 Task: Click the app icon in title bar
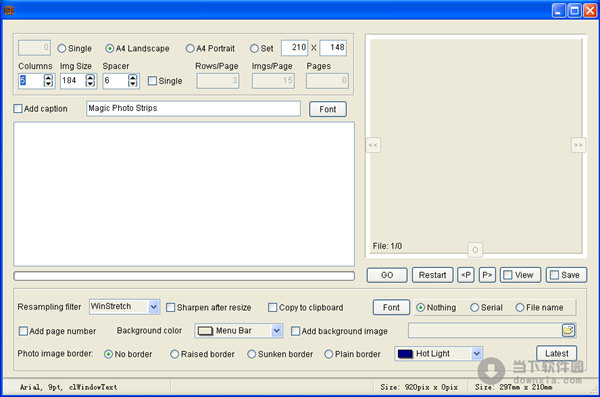point(9,10)
